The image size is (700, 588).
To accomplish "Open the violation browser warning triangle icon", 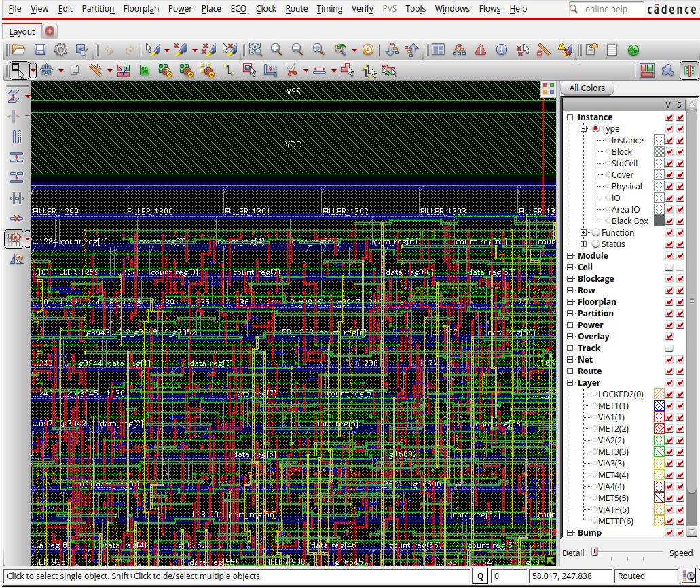I will [481, 50].
